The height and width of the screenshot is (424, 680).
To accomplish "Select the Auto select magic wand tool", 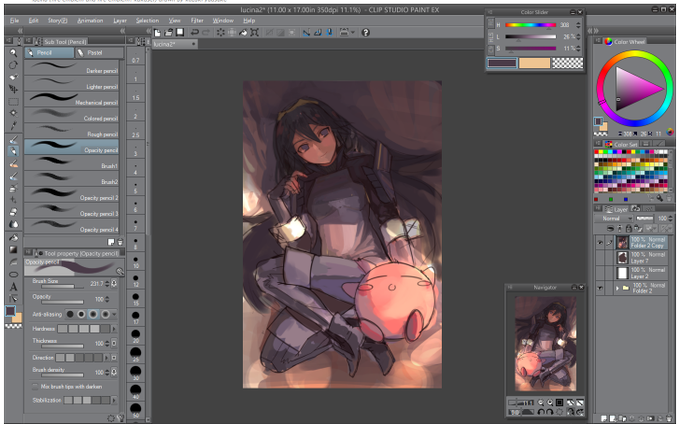I will click(13, 113).
